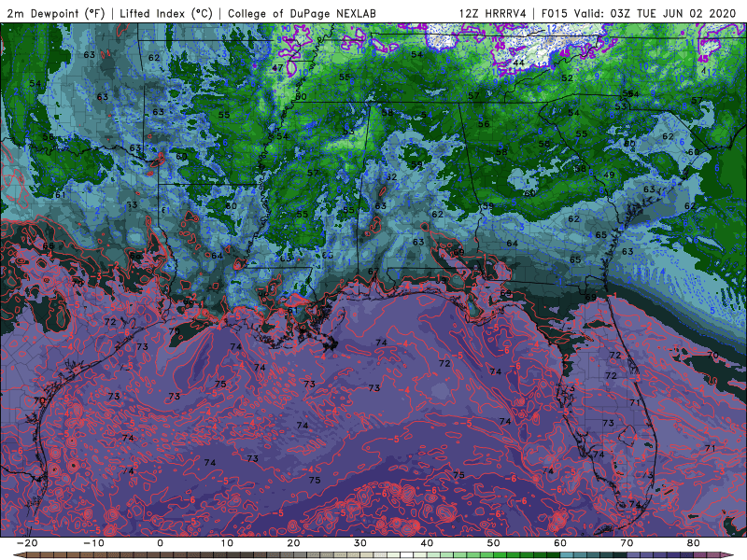Click the "12Z HRRRV4" model run label
Screen dimensions: 747x560
pos(493,13)
